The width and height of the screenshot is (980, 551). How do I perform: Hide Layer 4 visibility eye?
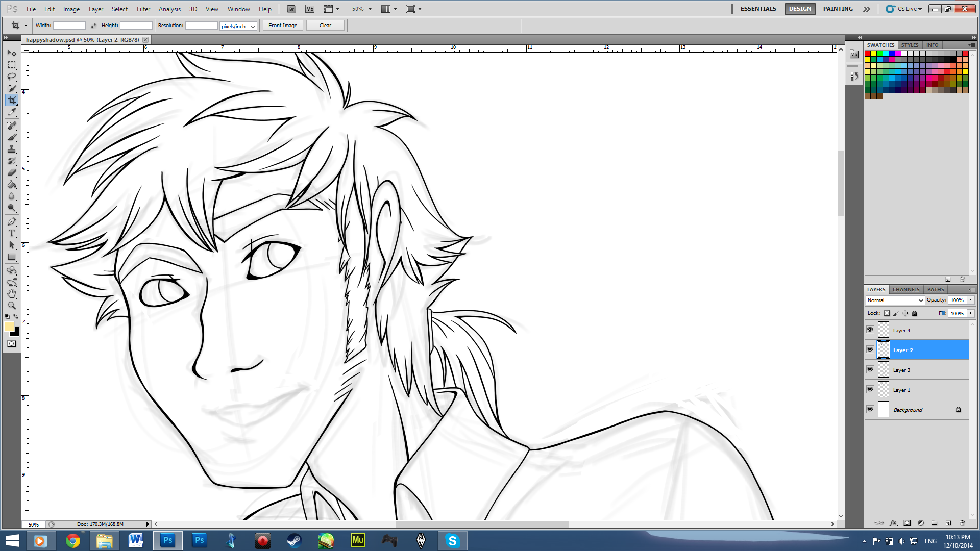[870, 330]
